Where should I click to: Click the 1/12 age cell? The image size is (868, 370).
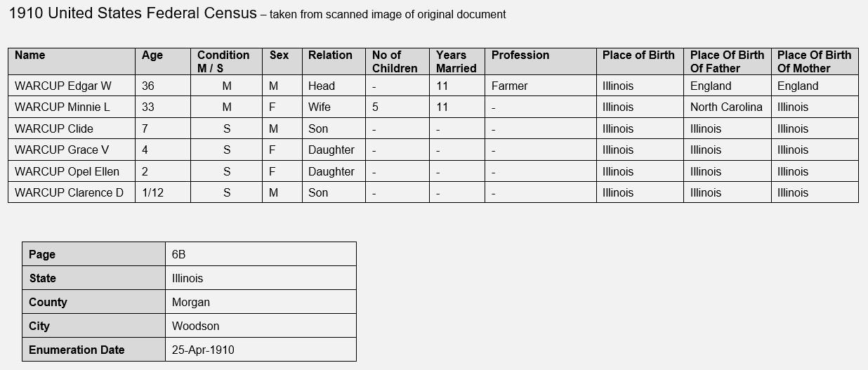click(163, 192)
